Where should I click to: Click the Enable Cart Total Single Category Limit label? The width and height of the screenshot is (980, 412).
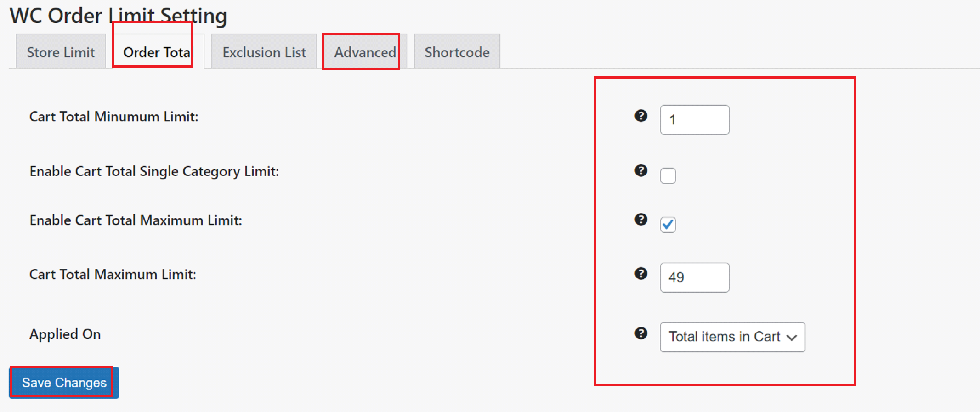(154, 171)
